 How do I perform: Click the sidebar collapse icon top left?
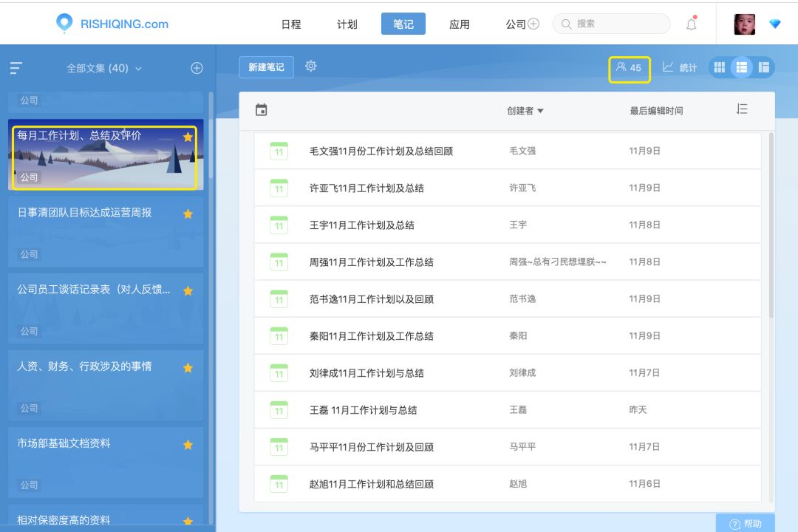click(x=16, y=66)
